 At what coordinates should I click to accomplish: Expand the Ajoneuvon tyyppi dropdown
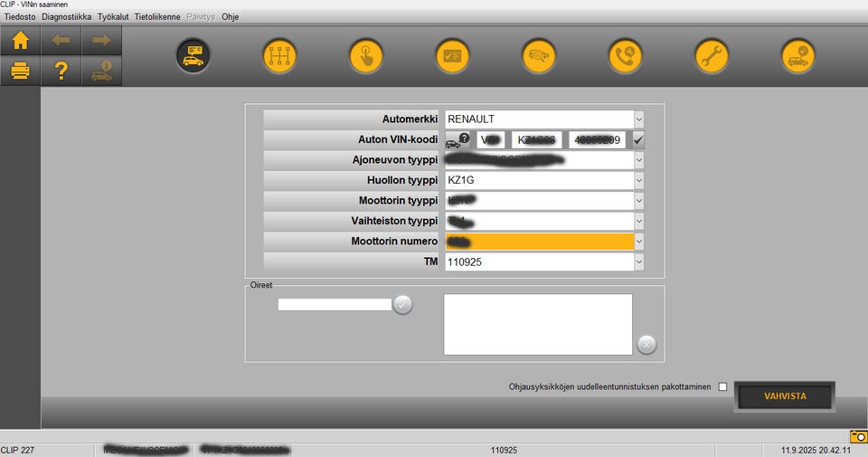(639, 160)
